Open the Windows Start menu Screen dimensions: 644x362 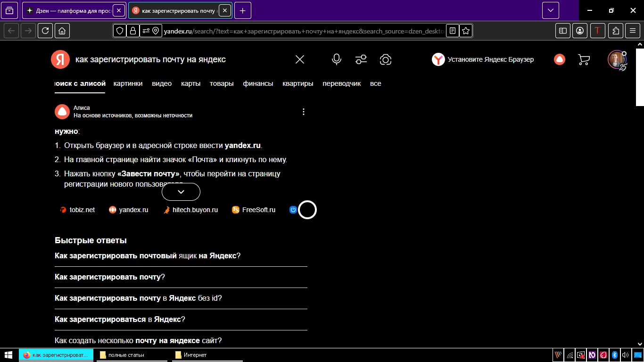click(8, 355)
